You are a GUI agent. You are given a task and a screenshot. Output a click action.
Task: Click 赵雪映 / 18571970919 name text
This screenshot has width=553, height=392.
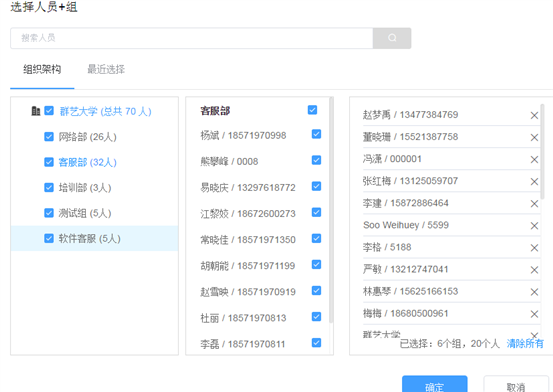pyautogui.click(x=248, y=292)
